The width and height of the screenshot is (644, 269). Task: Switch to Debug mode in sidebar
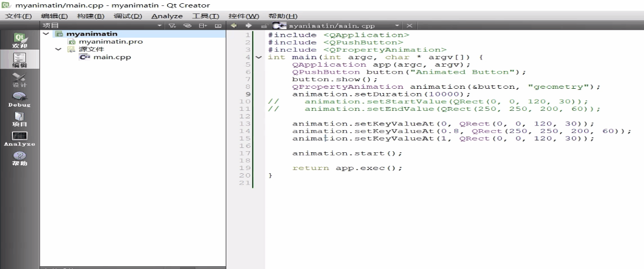click(x=20, y=99)
